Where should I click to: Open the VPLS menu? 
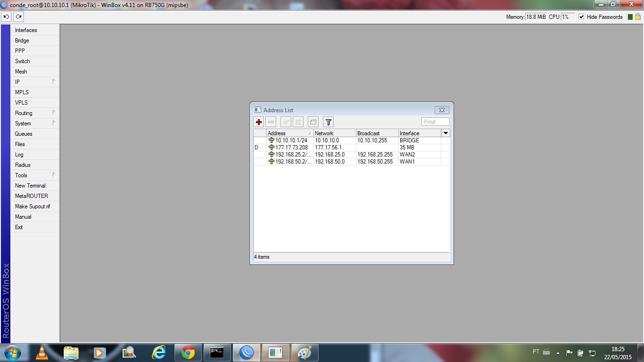coord(35,103)
